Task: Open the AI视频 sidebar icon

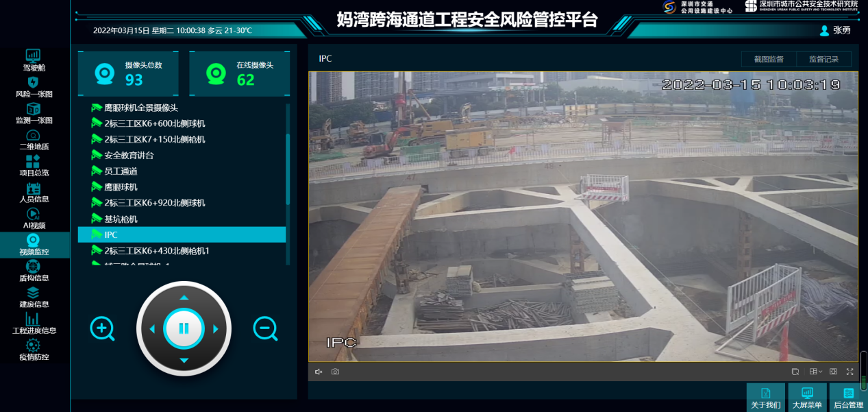Action: (x=33, y=215)
